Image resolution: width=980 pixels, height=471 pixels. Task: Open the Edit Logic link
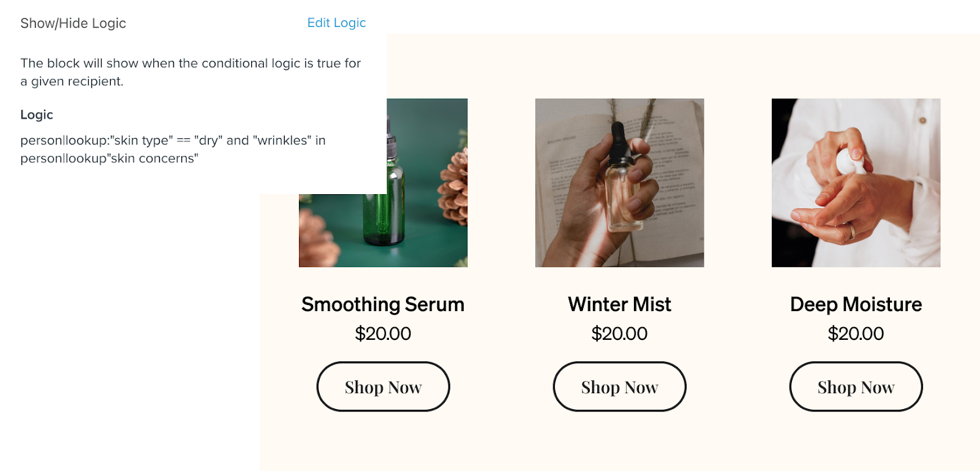point(336,23)
